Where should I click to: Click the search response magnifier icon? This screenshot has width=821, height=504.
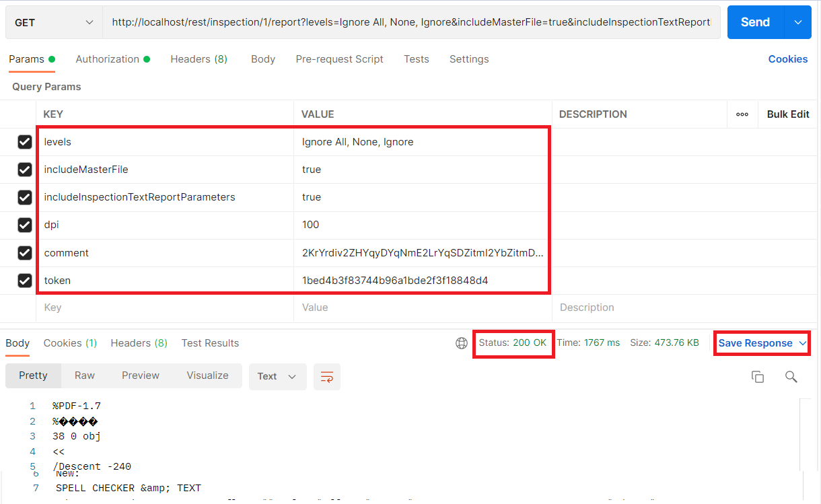pos(791,377)
